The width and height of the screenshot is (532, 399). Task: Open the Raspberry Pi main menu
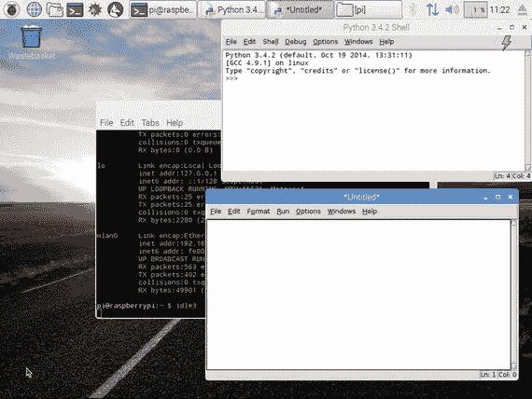coord(12,9)
